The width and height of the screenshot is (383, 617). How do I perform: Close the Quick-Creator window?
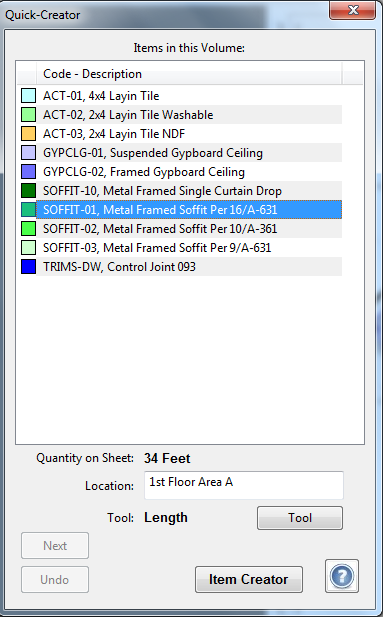[x=352, y=10]
